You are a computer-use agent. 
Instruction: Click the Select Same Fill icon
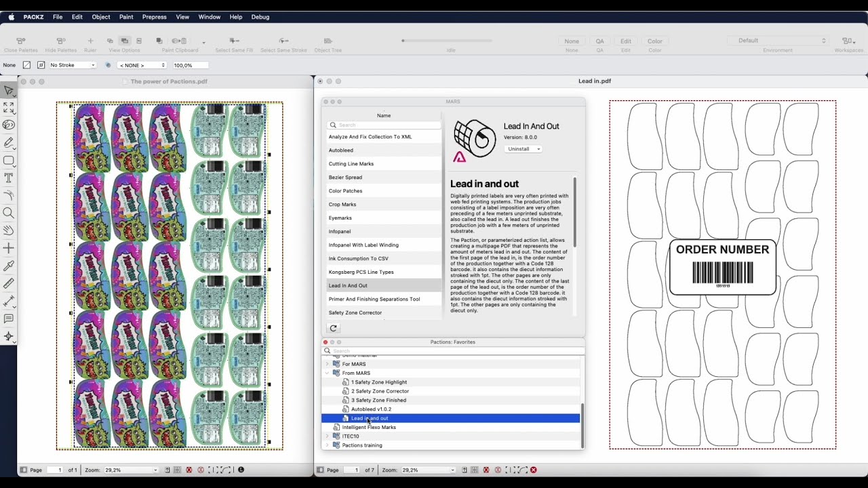click(x=235, y=41)
